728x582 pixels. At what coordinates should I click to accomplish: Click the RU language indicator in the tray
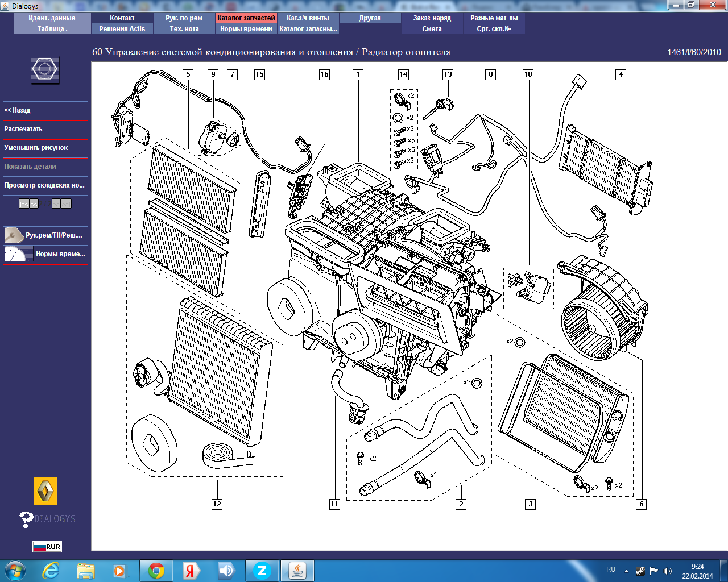(x=611, y=569)
